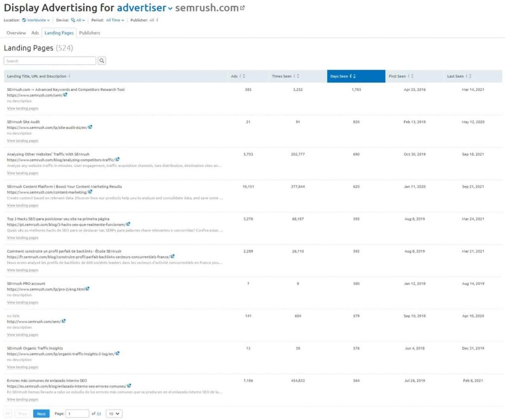
Task: Expand the advertiser dropdown in title
Action: click(144, 8)
